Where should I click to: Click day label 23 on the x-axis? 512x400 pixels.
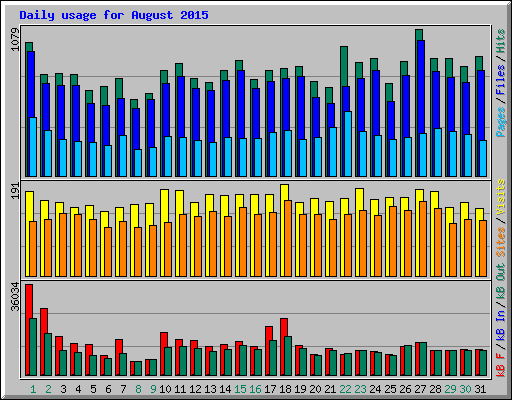[360, 389]
